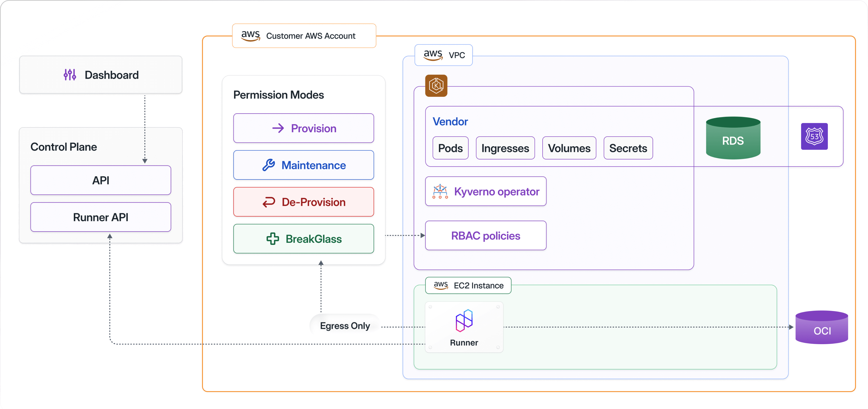Select the Pods box under Vendor
Viewport: 868px width, 409px height.
click(450, 148)
